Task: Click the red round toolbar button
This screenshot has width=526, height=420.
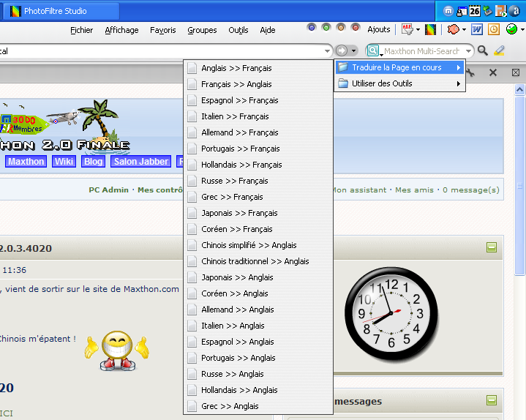Action: (x=356, y=27)
